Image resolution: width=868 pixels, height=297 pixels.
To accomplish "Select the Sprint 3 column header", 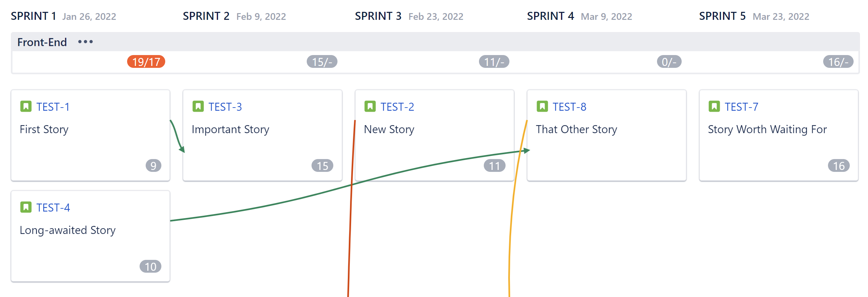I will pos(378,15).
